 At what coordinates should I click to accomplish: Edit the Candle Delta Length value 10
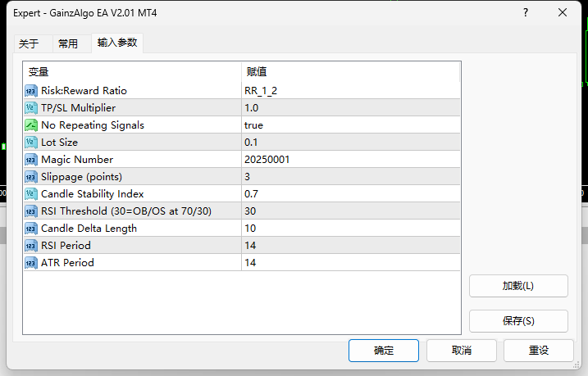351,229
